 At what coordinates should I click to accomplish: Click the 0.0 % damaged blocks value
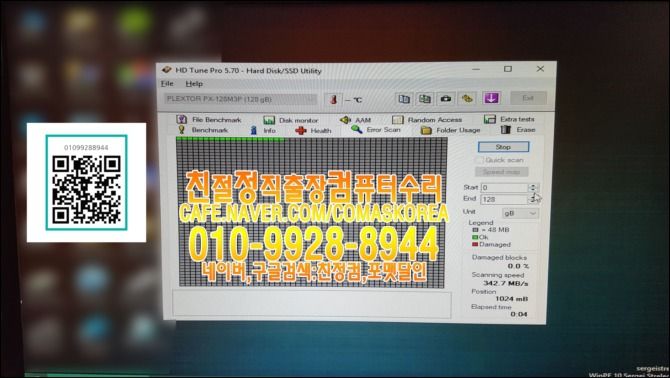(x=518, y=266)
